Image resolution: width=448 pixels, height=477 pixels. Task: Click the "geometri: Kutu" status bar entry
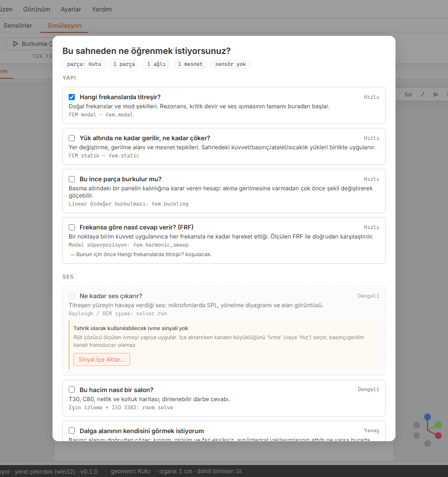point(131,471)
